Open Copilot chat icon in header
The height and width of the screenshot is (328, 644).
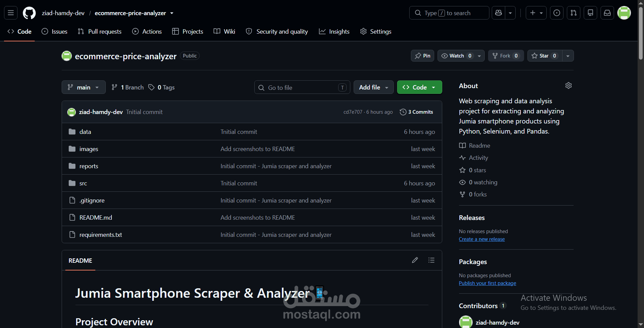point(498,13)
